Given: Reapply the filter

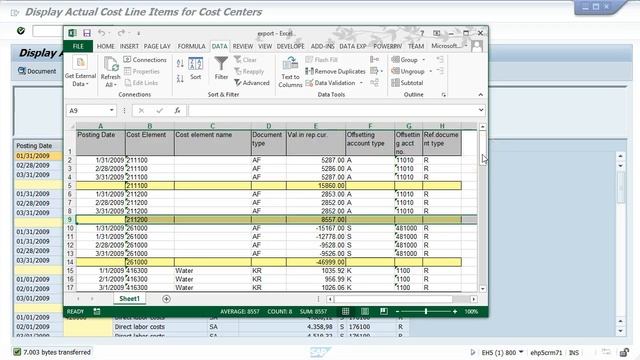Looking at the screenshot, I should pos(249,71).
